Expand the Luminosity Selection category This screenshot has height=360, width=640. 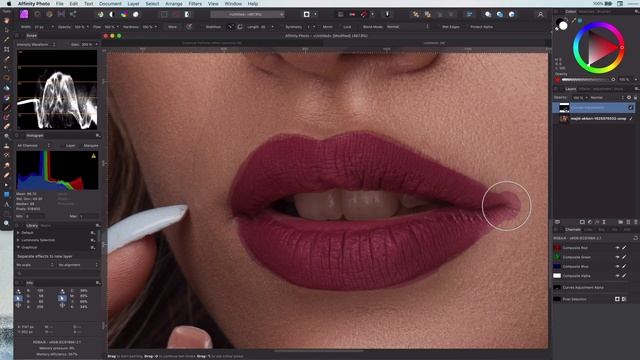click(x=18, y=240)
